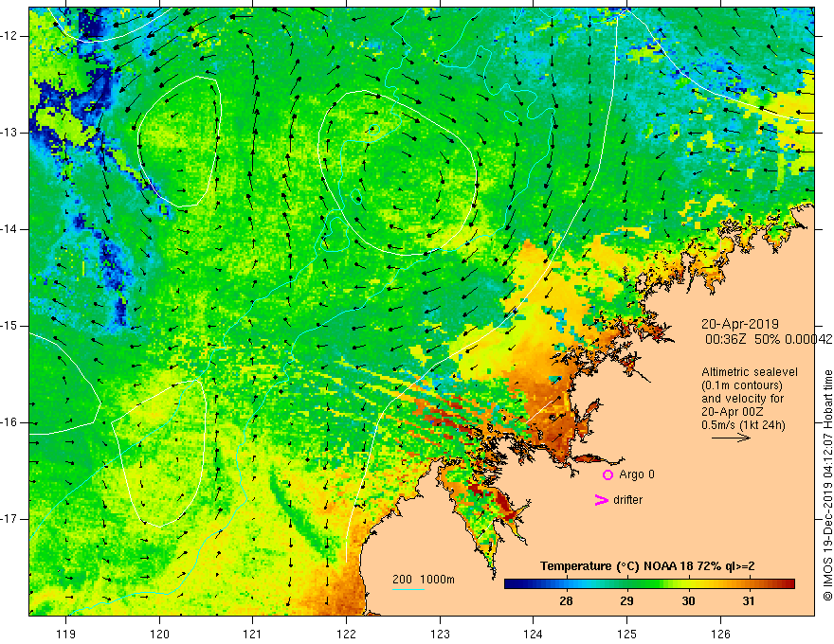Click the magenta drifter arrow symbol in the legend
This screenshot has height=644, width=834.
click(601, 500)
